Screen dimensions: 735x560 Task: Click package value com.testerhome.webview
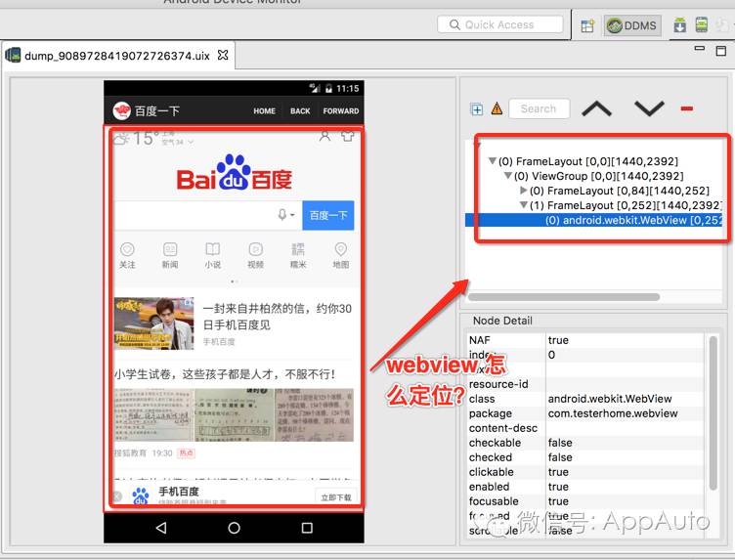click(x=613, y=413)
